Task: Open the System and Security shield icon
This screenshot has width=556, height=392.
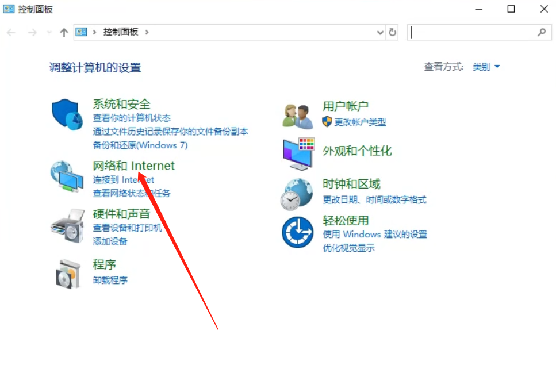Action: (x=67, y=114)
